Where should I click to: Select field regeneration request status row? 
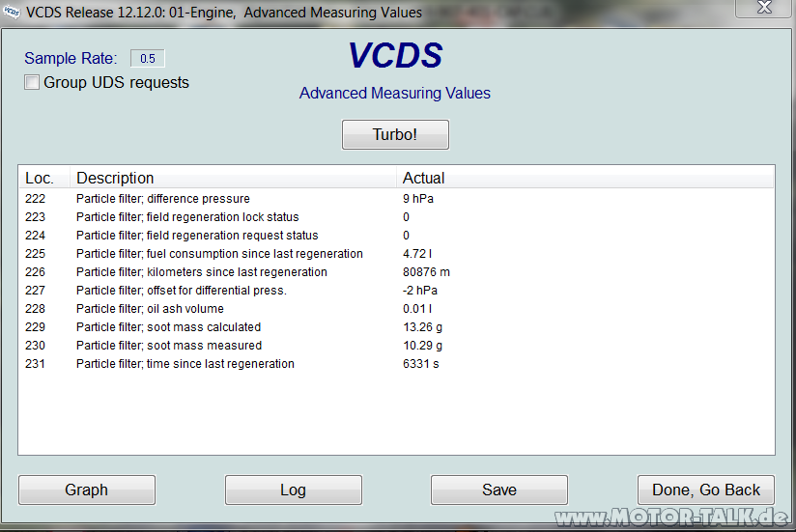tap(396, 236)
